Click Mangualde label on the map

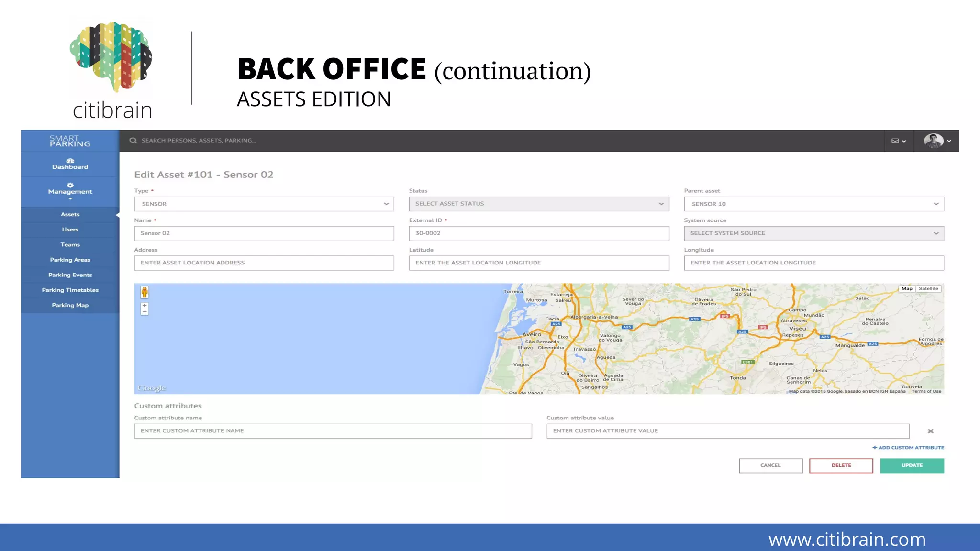[x=850, y=345]
